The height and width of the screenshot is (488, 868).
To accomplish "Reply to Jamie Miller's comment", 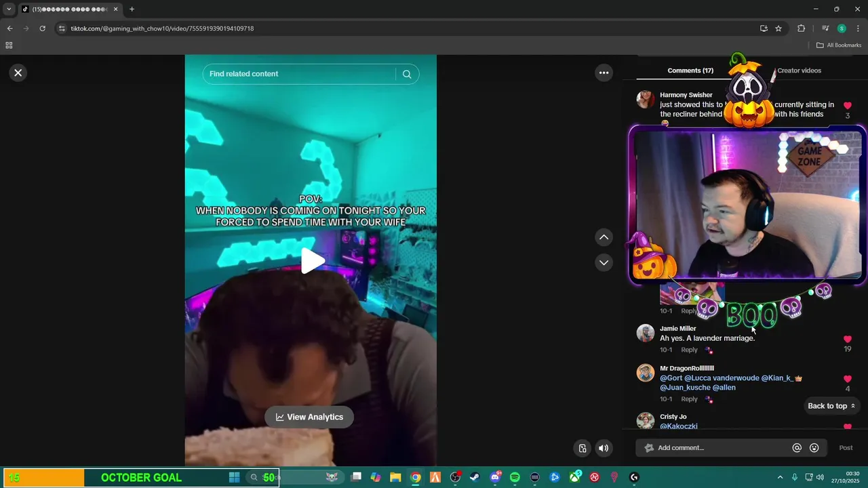I will (689, 350).
